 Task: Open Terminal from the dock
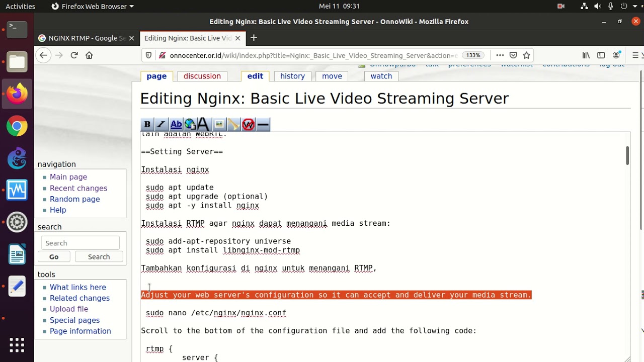(x=17, y=29)
